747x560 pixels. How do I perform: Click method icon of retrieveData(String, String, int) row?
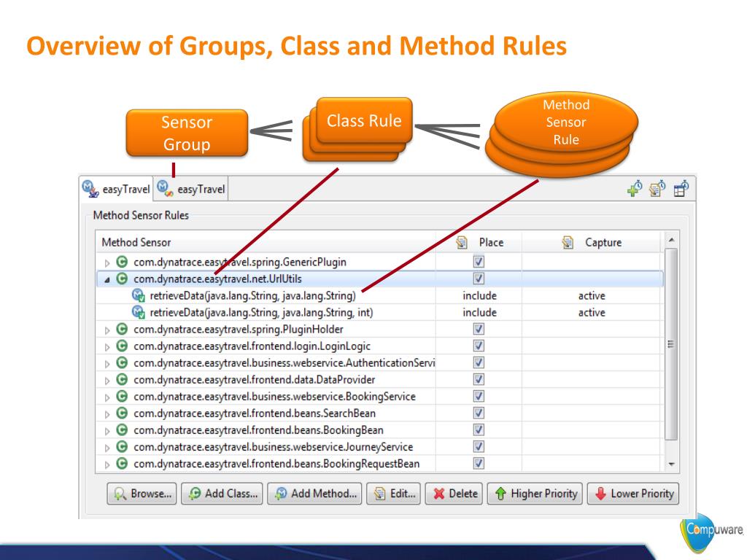[x=138, y=312]
